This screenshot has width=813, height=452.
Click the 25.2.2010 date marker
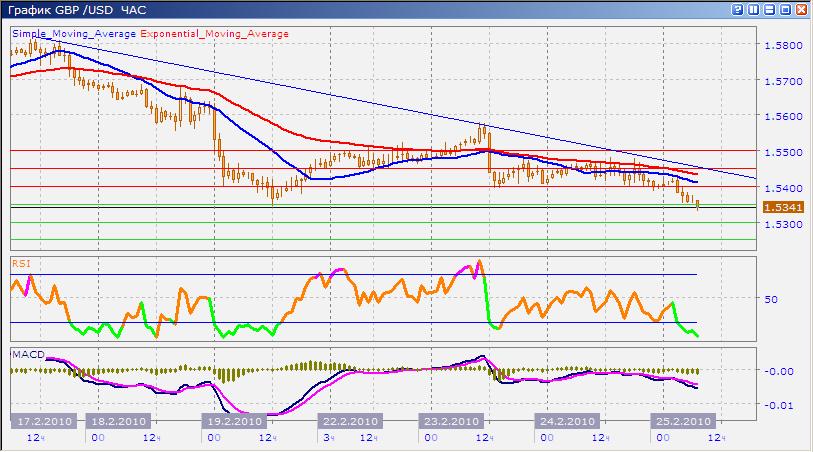(680, 421)
